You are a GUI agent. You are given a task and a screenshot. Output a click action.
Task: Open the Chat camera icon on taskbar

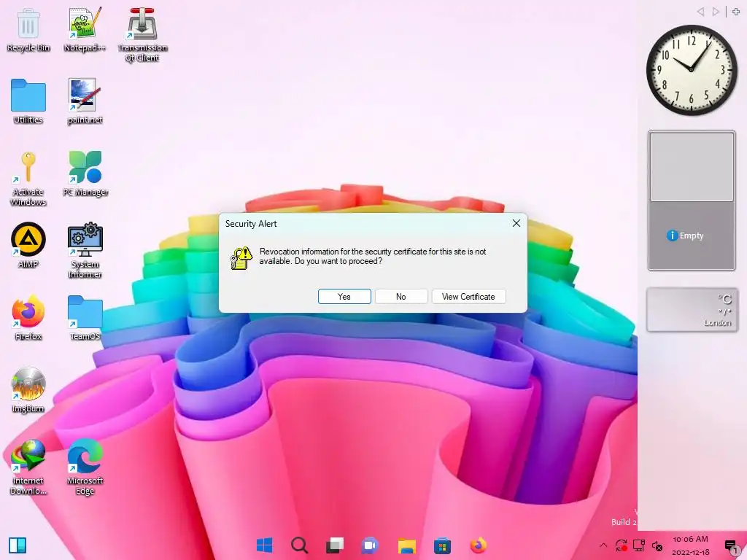pyautogui.click(x=370, y=545)
